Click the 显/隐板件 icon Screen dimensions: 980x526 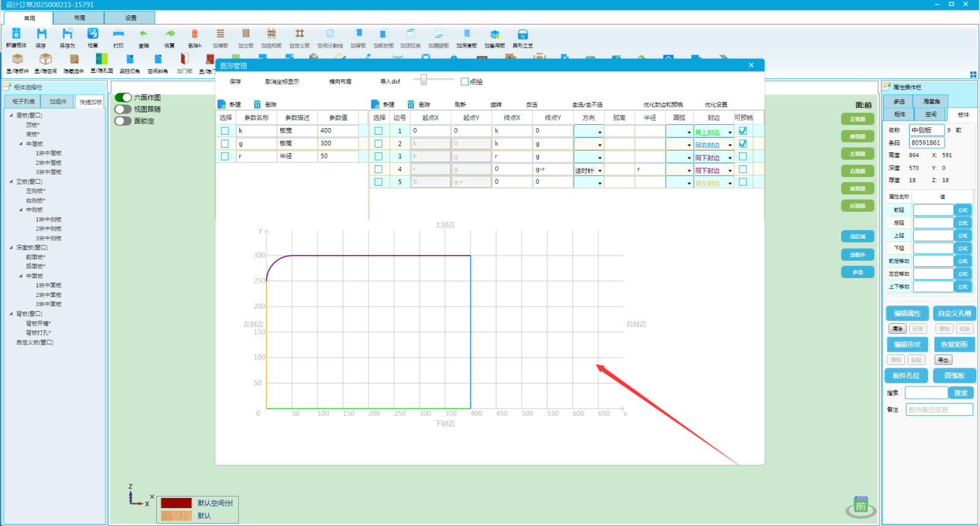(18, 59)
